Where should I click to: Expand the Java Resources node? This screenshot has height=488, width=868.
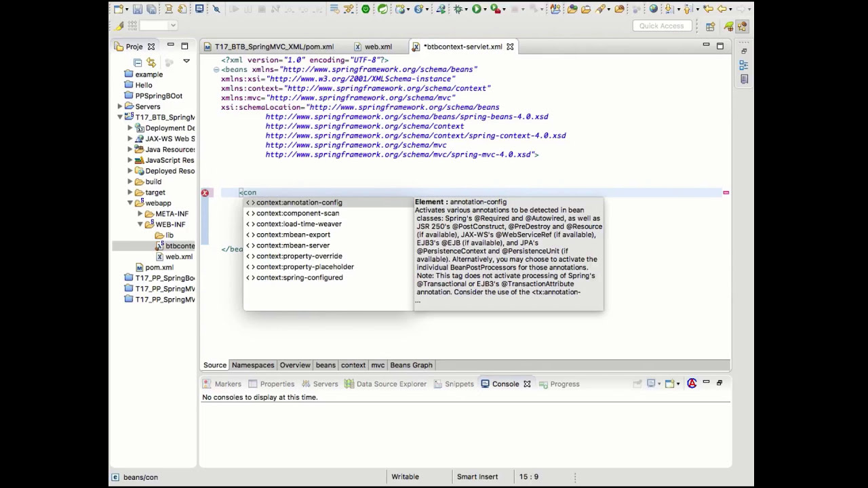tap(130, 149)
